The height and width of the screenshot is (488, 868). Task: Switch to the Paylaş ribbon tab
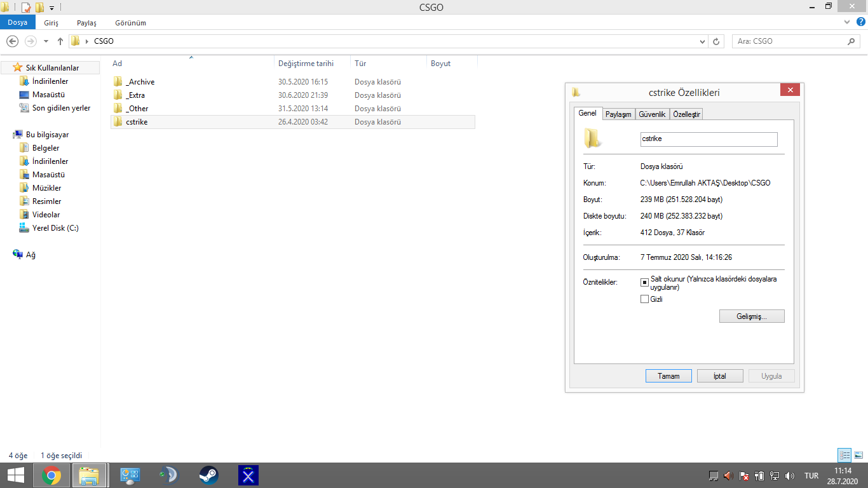[86, 23]
